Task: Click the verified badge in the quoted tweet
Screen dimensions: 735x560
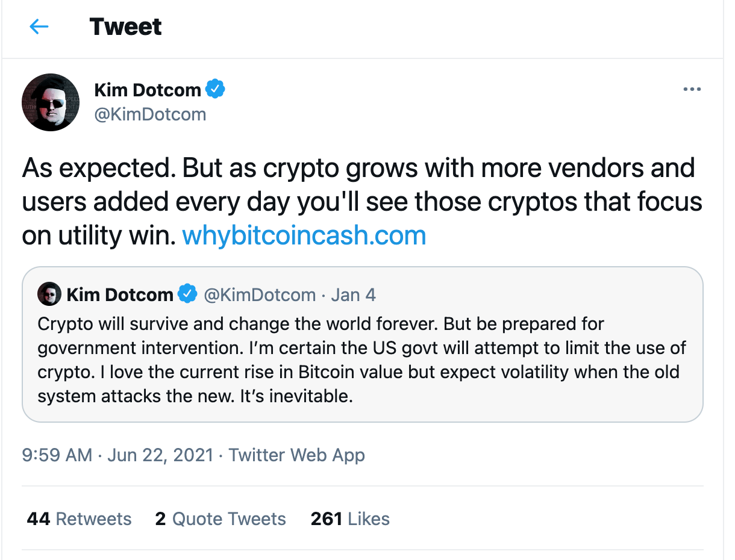Action: point(188,294)
